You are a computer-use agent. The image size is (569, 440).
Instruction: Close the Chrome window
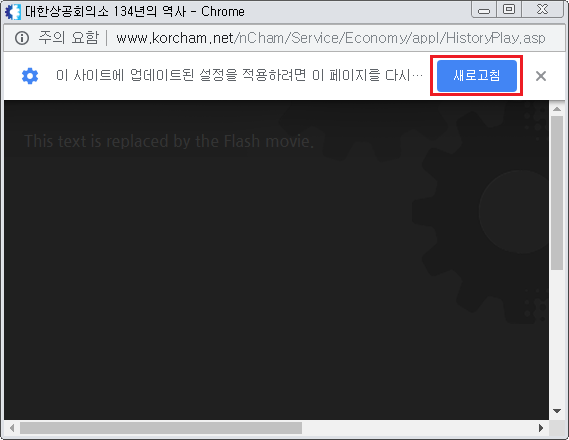[x=542, y=9]
